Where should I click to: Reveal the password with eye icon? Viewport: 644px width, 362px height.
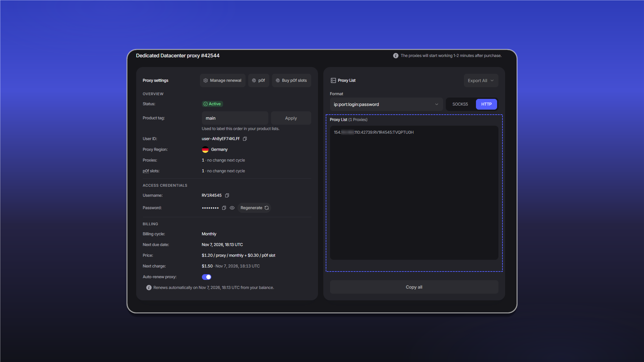click(x=232, y=208)
